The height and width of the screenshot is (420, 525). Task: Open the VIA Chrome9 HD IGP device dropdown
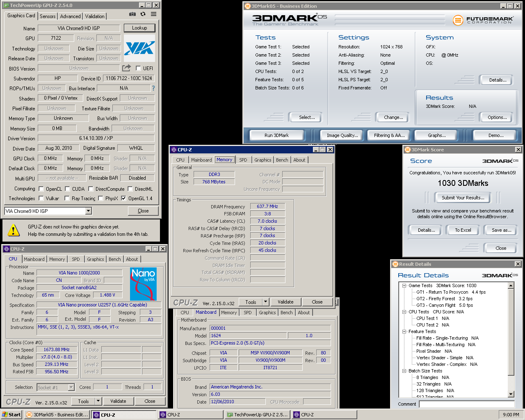coord(88,211)
